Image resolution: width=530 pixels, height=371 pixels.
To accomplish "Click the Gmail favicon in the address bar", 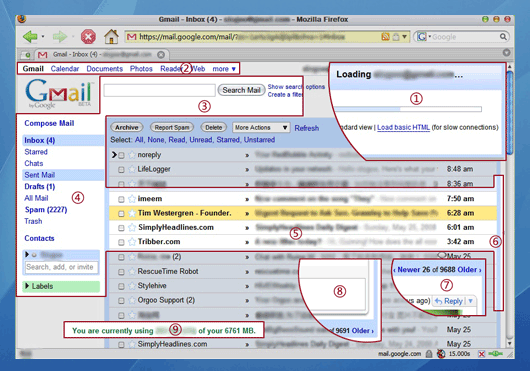I will coord(131,36).
